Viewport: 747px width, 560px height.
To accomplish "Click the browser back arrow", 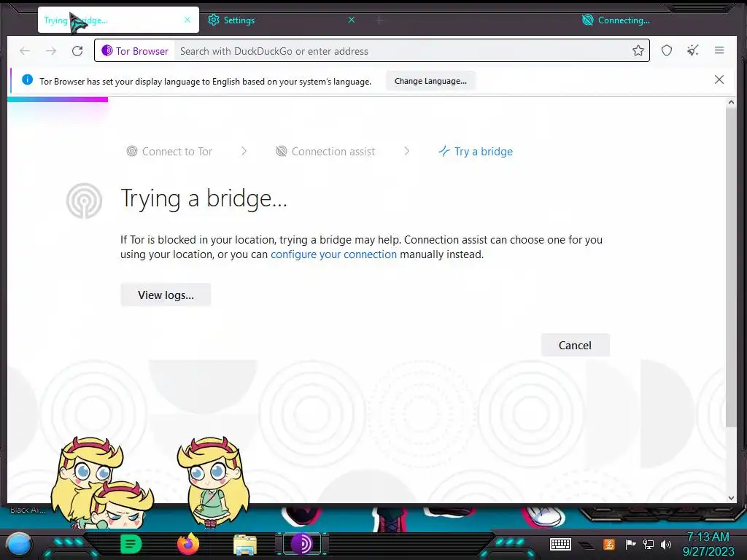I will (25, 51).
